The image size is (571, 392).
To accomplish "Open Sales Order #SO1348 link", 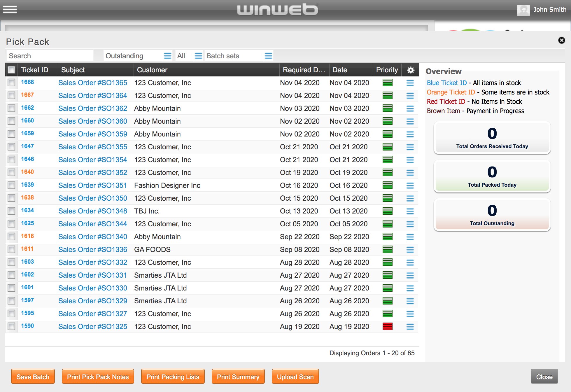I will pos(93,211).
